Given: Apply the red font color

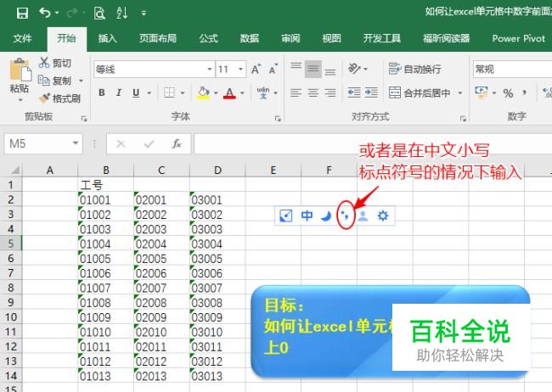Looking at the screenshot, I should click(229, 92).
